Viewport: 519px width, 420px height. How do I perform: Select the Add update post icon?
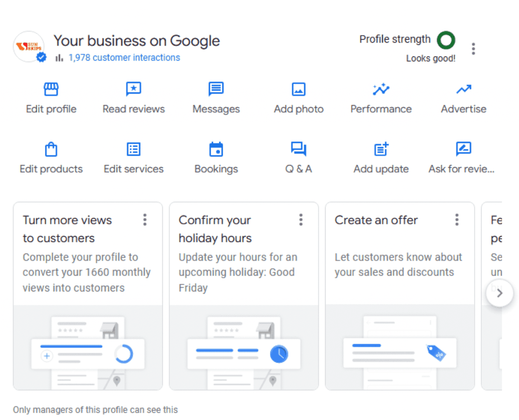[x=381, y=149]
